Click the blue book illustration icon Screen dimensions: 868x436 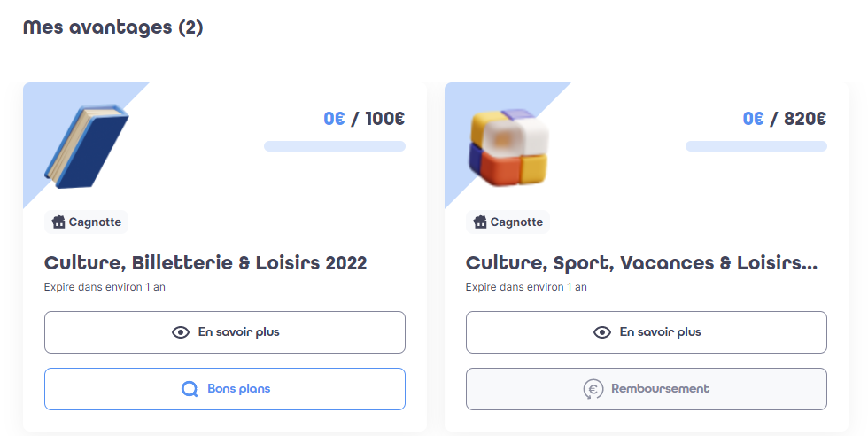point(87,146)
